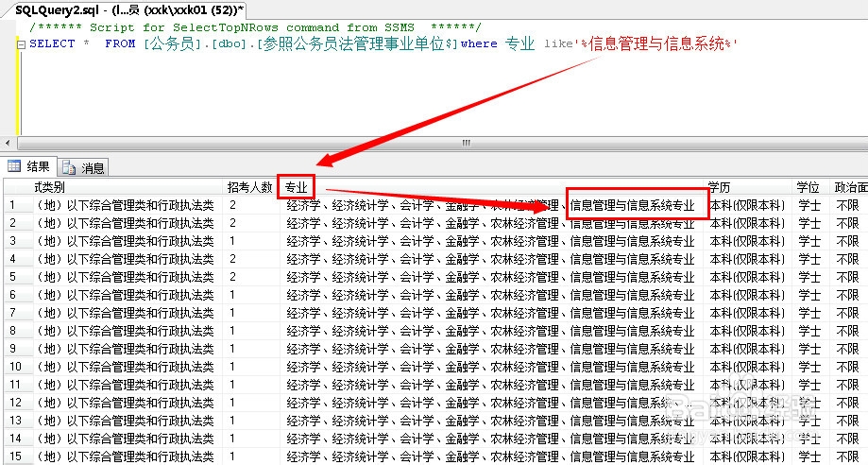Screen dimensions: 868x465
Task: Click the [公务员] database name in query
Action: click(173, 43)
